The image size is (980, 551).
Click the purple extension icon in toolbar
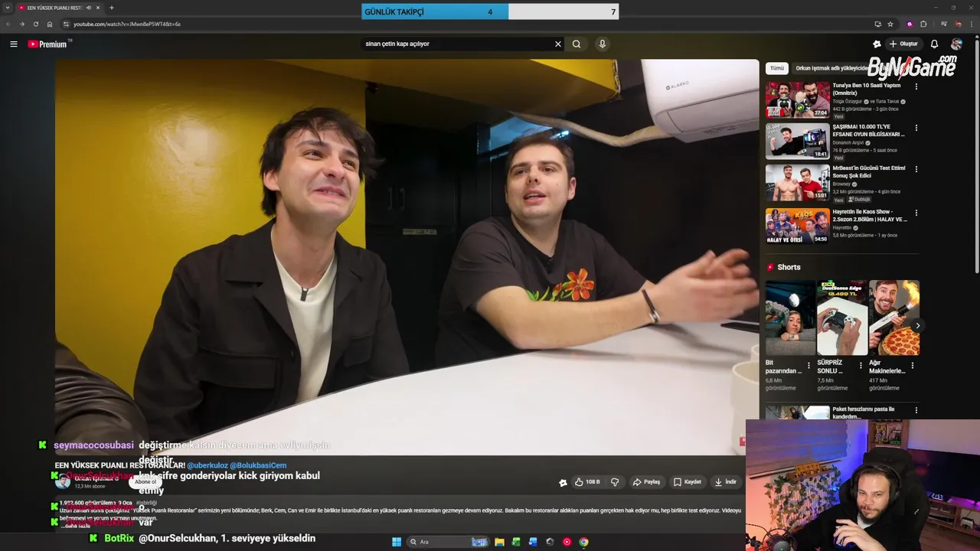(x=910, y=24)
